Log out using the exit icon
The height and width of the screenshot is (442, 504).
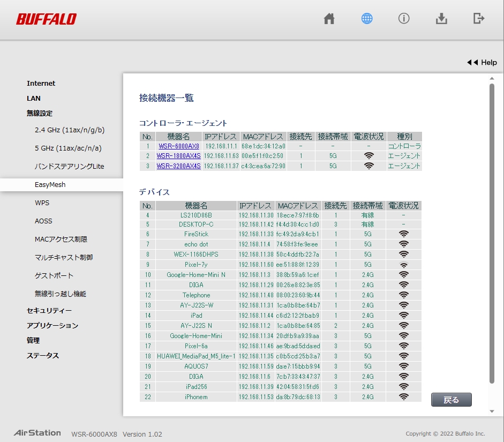[479, 18]
